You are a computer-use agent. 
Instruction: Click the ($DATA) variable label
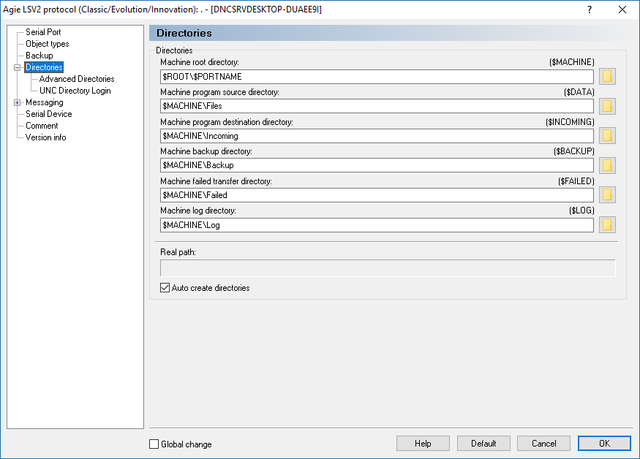point(579,92)
